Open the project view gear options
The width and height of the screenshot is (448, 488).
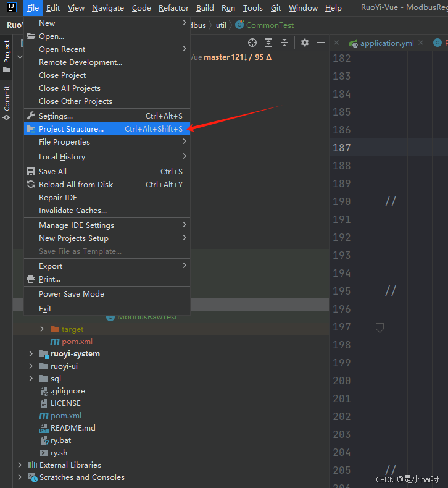tap(305, 43)
